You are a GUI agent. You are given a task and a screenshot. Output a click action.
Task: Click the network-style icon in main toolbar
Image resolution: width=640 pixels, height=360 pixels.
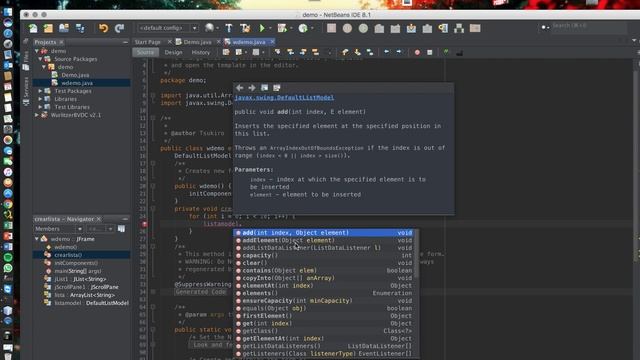pos(459,28)
